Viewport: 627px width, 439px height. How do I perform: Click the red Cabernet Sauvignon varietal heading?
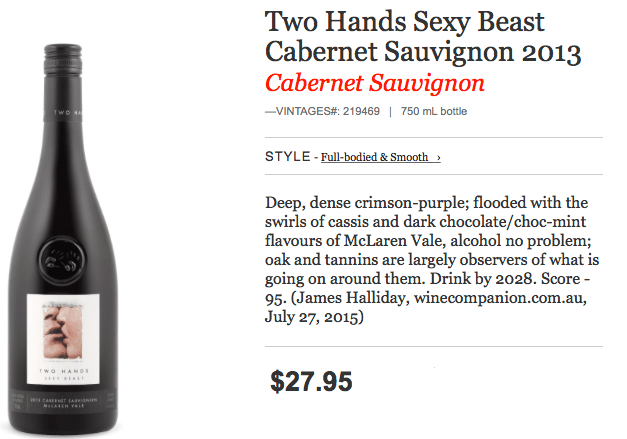[x=375, y=83]
